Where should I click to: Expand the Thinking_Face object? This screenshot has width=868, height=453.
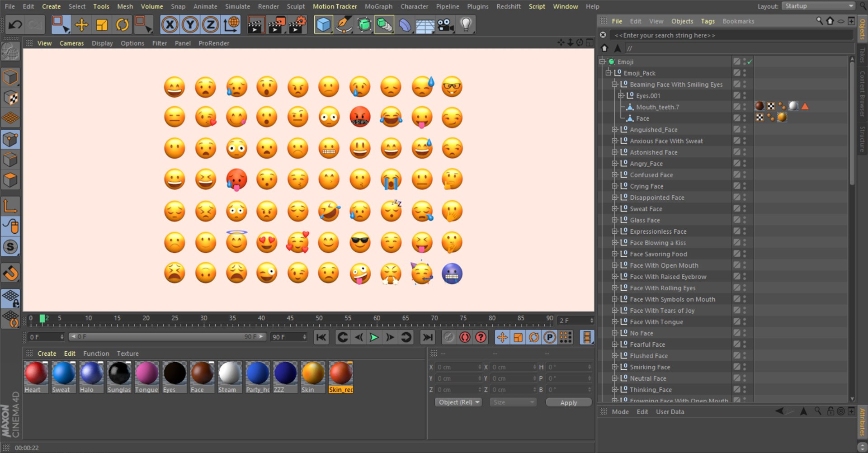point(615,389)
